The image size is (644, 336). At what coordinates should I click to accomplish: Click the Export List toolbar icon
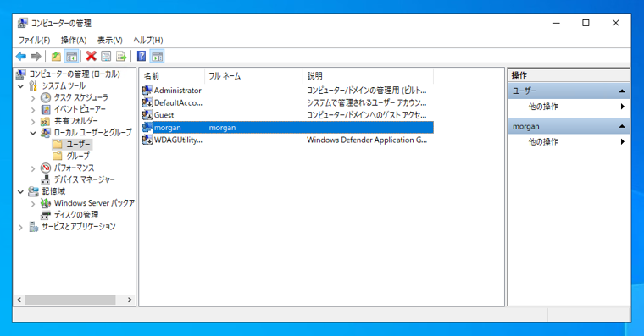(x=121, y=56)
